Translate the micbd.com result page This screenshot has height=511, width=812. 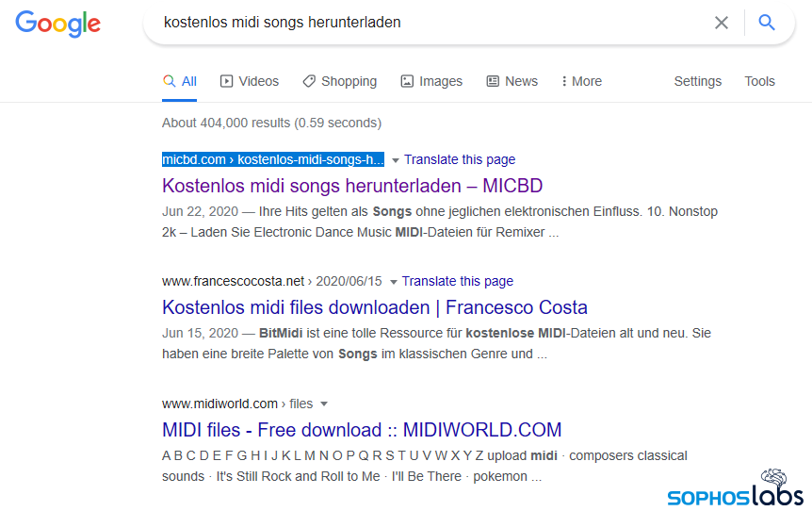pos(460,159)
